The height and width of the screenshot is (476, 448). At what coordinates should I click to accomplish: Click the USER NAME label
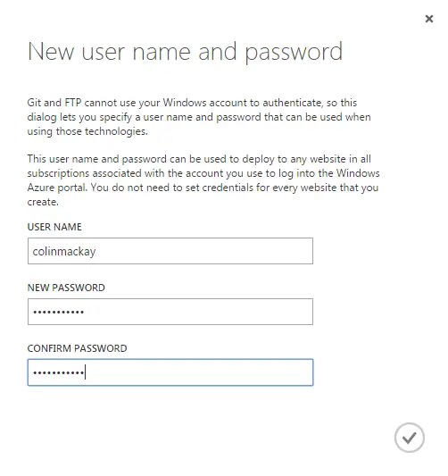click(54, 227)
